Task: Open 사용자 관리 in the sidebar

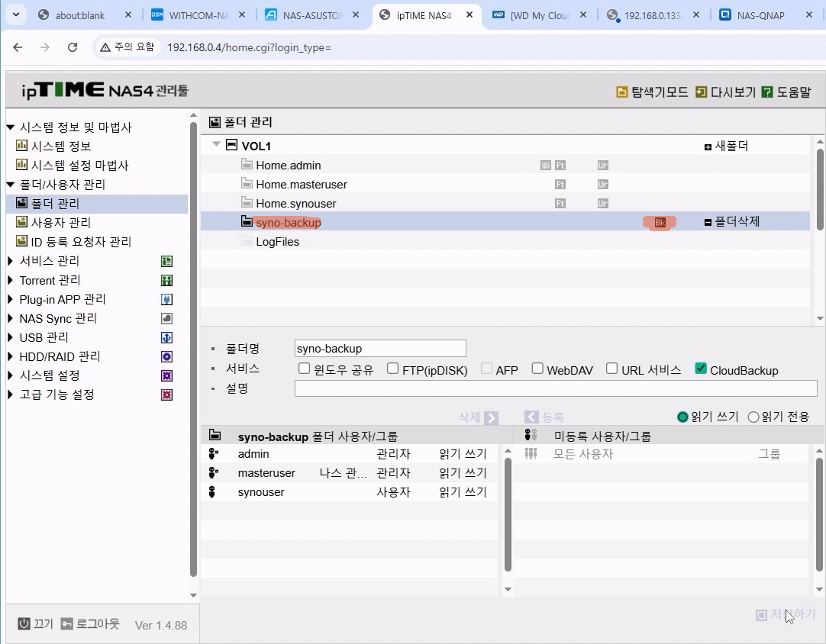Action: pos(60,223)
